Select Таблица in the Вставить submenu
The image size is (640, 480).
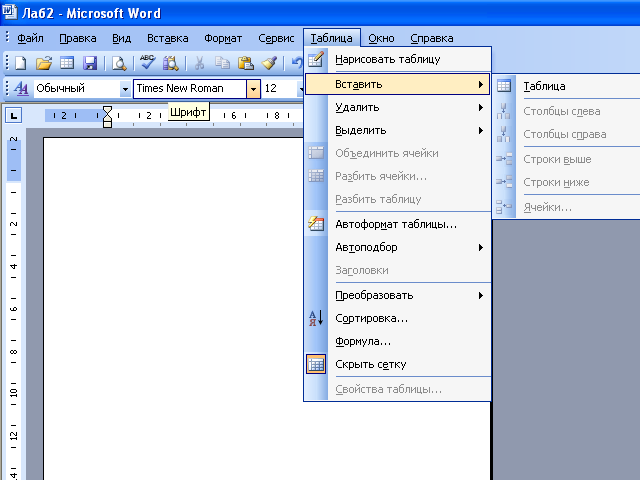click(x=567, y=86)
